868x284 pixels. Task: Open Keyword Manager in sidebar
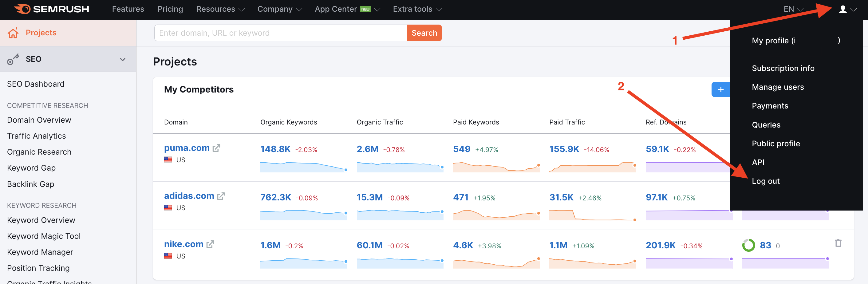[x=40, y=252]
